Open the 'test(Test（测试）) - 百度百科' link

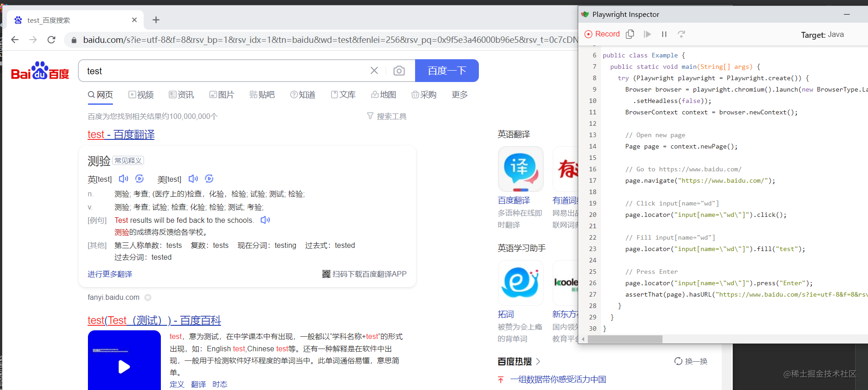tap(154, 320)
